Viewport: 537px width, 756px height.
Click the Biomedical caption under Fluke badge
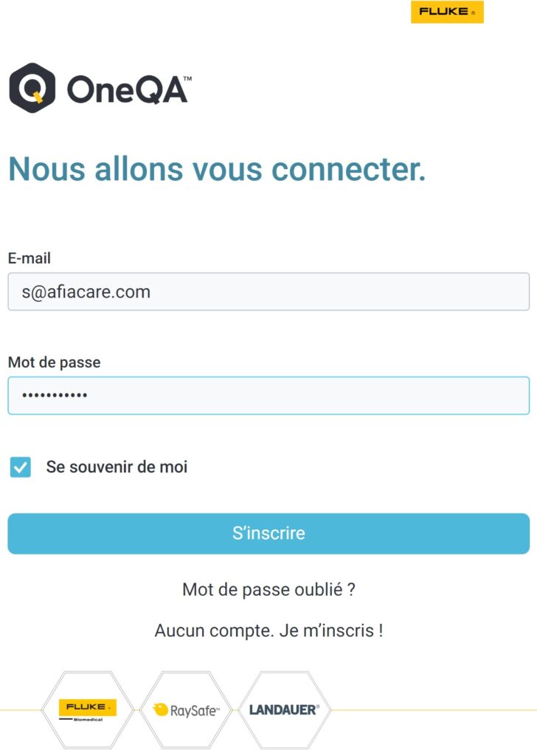[x=88, y=720]
